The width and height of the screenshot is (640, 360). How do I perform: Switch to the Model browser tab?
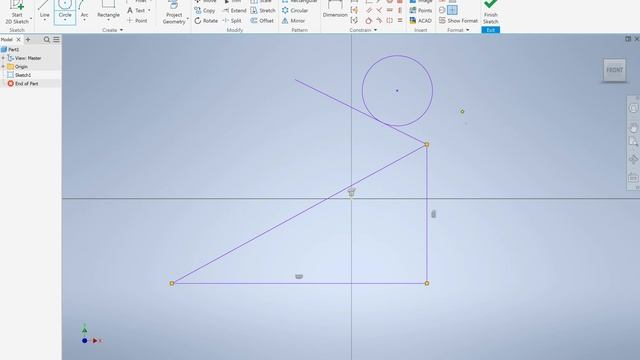[x=7, y=40]
